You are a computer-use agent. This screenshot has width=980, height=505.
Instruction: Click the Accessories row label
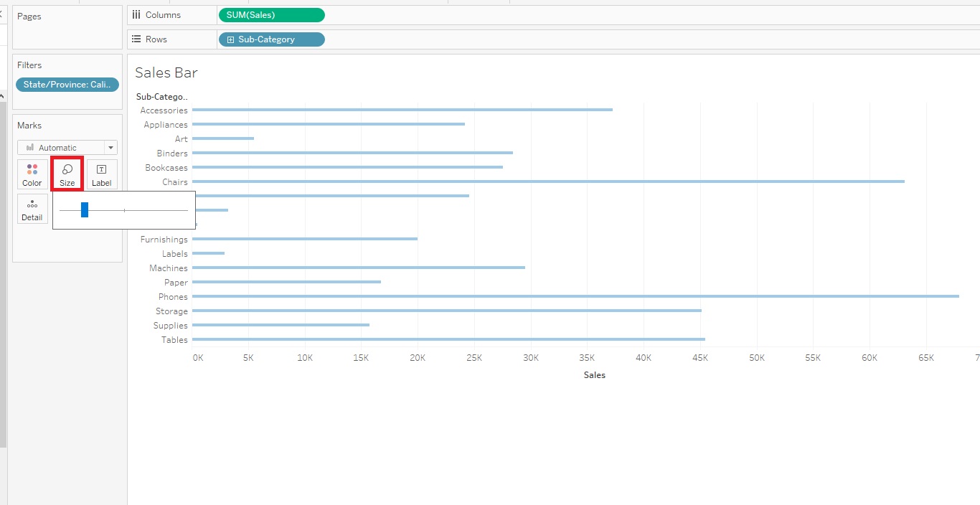pyautogui.click(x=164, y=110)
